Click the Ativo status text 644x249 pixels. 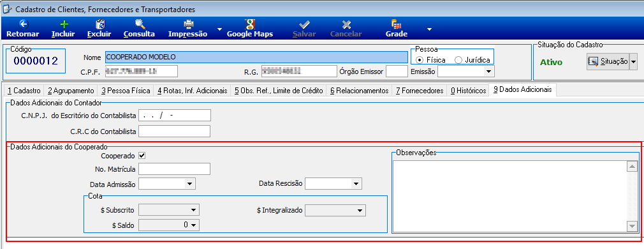551,63
